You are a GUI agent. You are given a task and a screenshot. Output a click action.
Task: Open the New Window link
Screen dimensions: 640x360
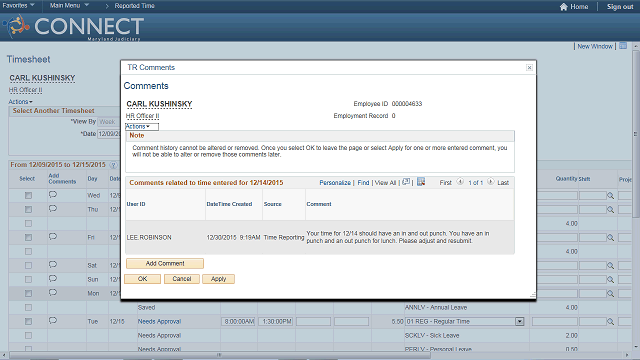point(595,46)
